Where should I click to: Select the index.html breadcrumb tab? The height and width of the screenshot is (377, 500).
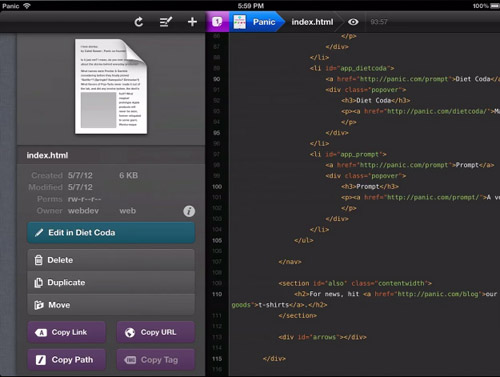[312, 22]
